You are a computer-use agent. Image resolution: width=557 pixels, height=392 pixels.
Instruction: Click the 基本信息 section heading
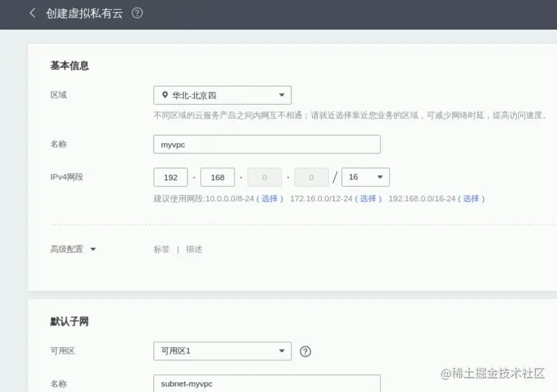point(69,65)
